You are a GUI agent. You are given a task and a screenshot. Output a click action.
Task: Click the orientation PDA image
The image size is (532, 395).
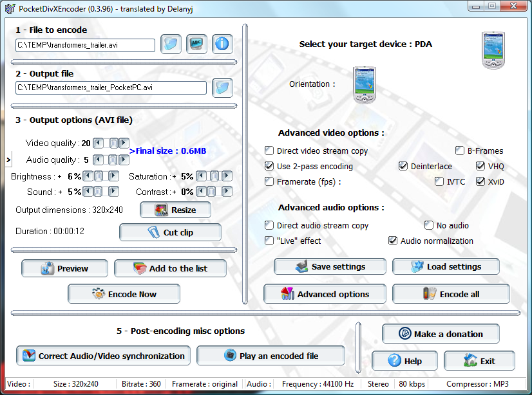coord(363,84)
